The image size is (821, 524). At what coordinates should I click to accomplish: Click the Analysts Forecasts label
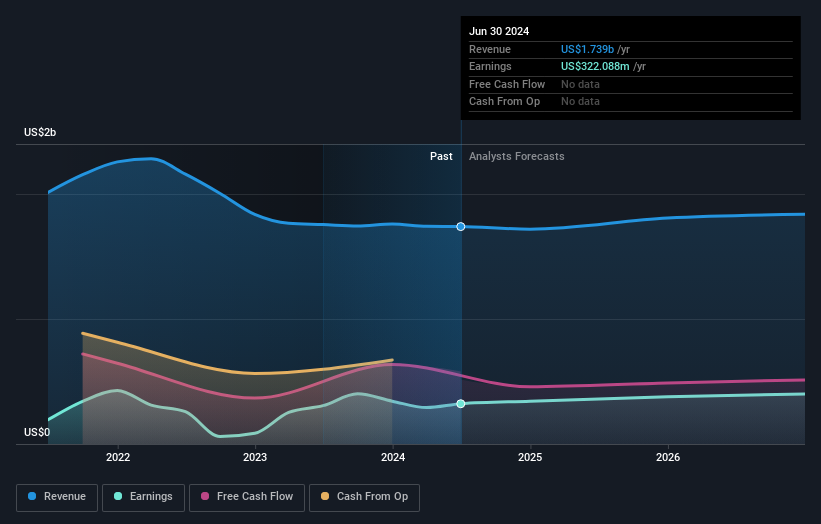pyautogui.click(x=517, y=157)
